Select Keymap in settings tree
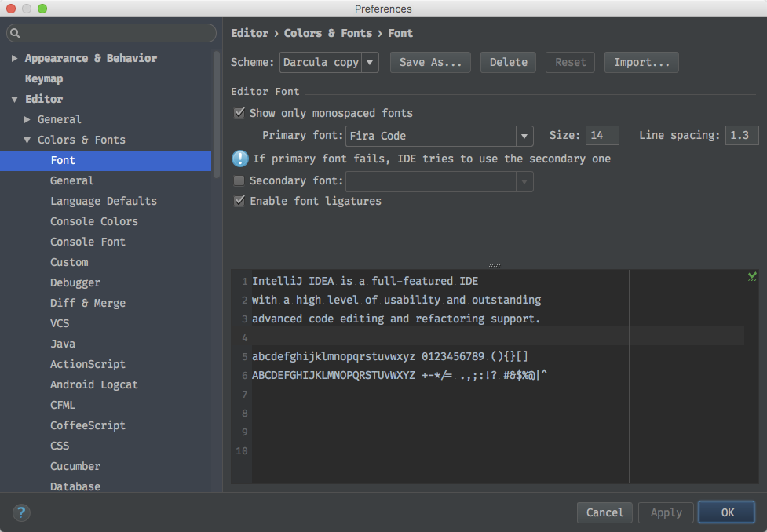 [44, 78]
